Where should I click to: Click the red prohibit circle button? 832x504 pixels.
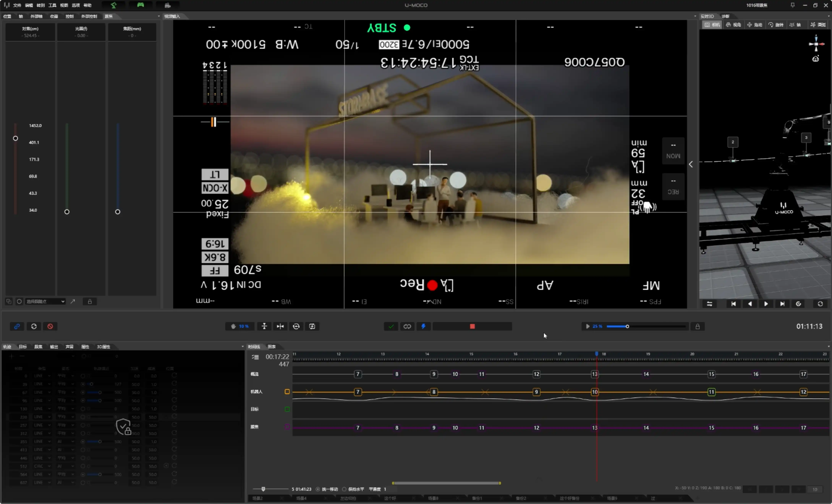[50, 326]
